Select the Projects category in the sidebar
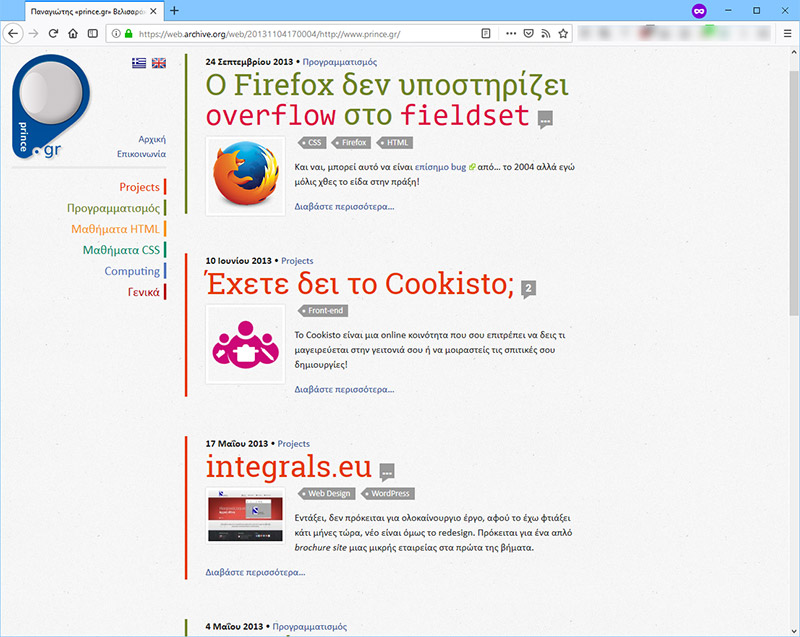 coord(139,187)
